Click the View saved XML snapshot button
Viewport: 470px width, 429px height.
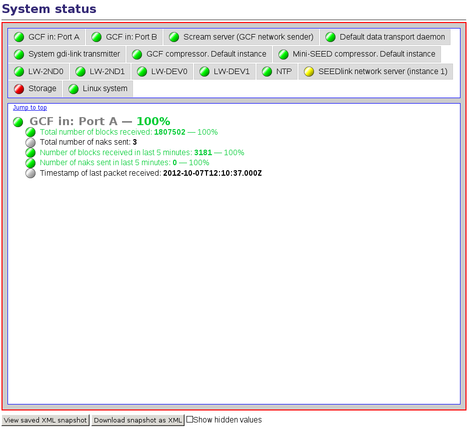coord(45,420)
